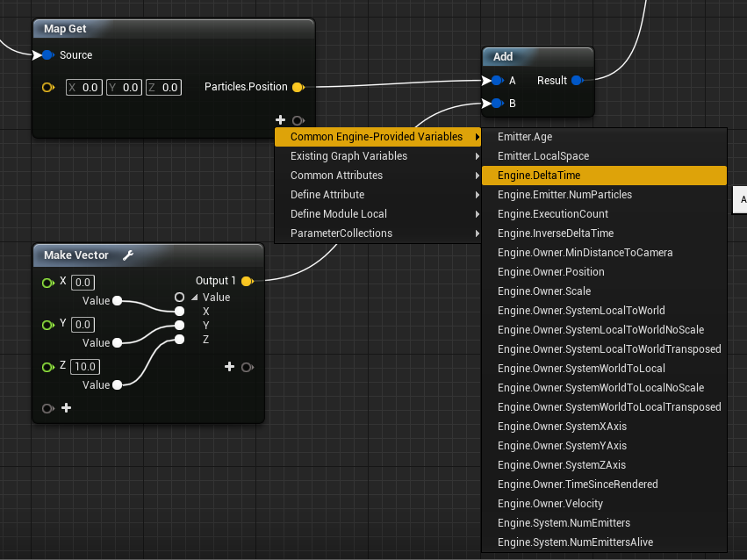Screen dimensions: 747x560
Task: Select the white Y component pin under Value
Action: coord(179,326)
